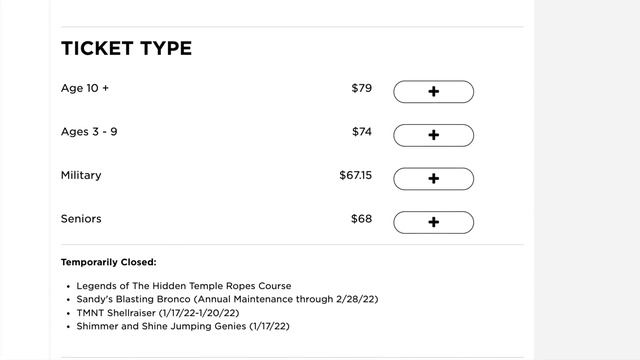The width and height of the screenshot is (640, 360).
Task: Click Shimmer and Shine Jumping Genies item
Action: 183,326
